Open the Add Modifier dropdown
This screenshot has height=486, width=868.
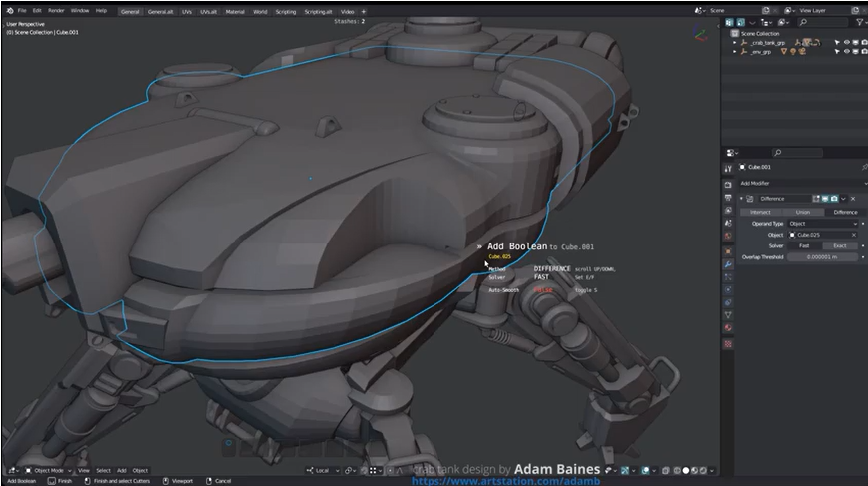tap(803, 183)
